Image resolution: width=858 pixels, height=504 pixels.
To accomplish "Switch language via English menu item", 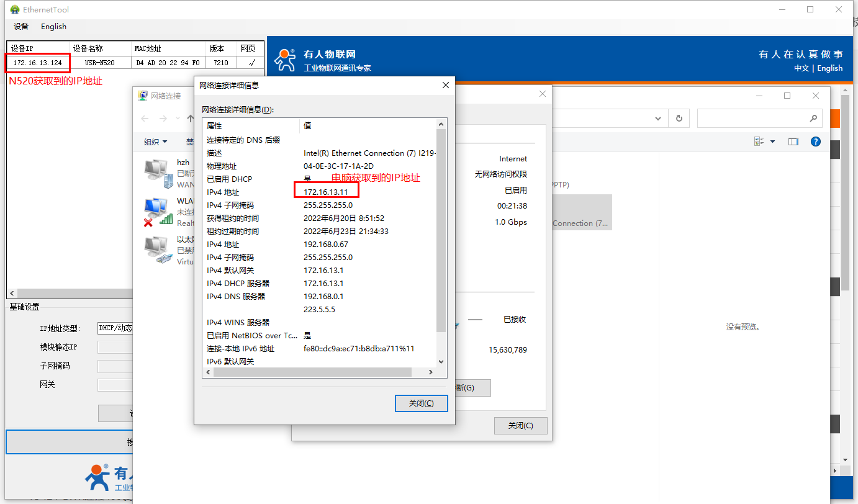I will click(x=53, y=27).
